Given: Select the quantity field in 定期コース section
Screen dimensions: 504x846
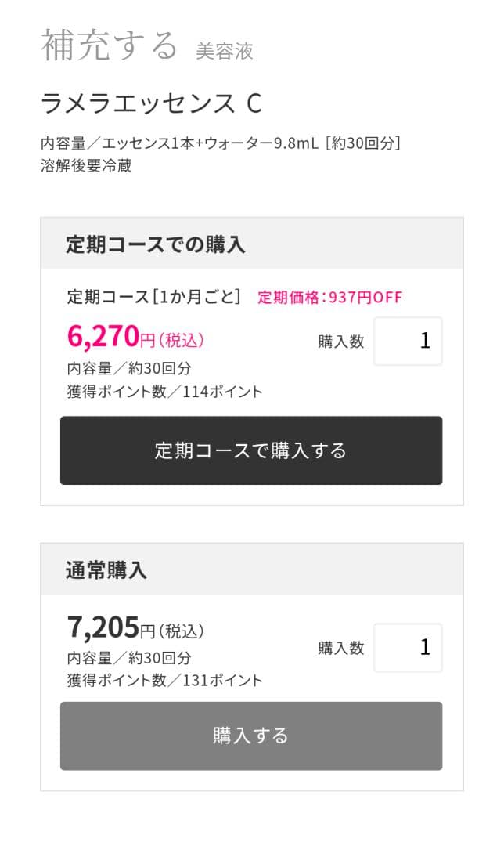Looking at the screenshot, I should tap(408, 340).
